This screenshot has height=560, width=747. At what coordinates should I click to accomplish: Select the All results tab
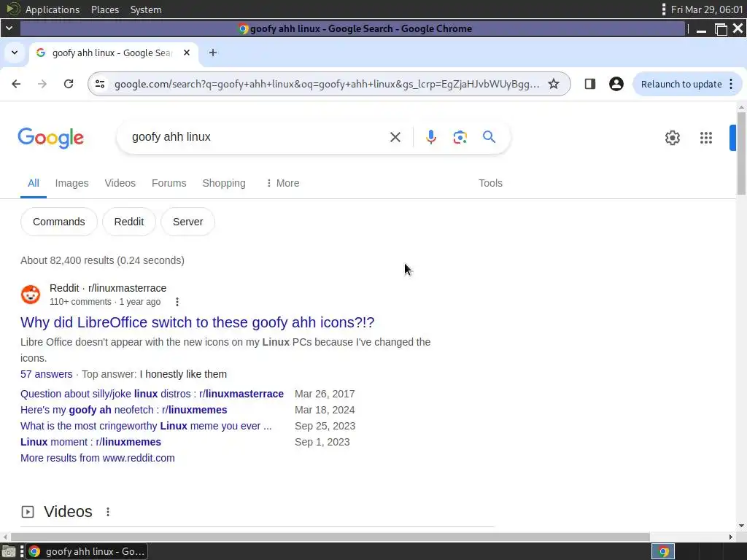point(34,183)
